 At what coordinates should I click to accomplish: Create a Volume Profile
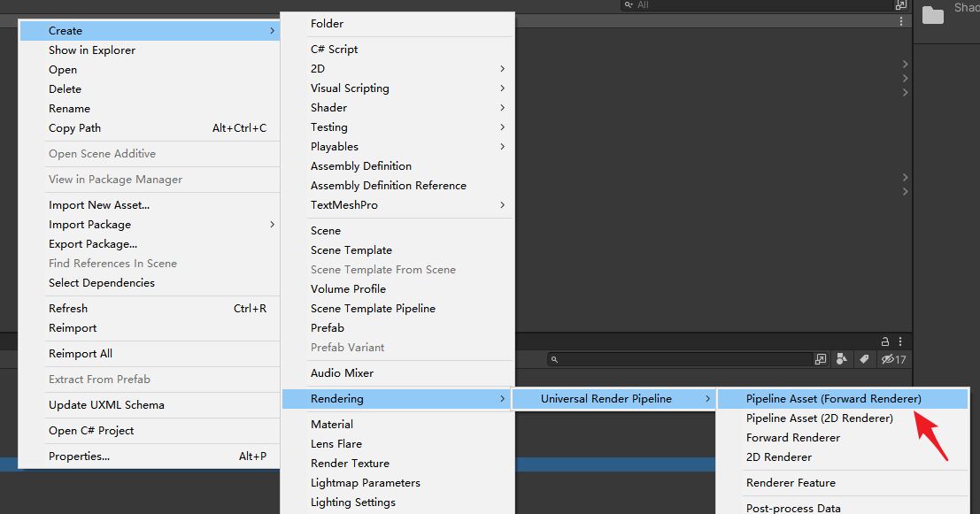(x=397, y=289)
